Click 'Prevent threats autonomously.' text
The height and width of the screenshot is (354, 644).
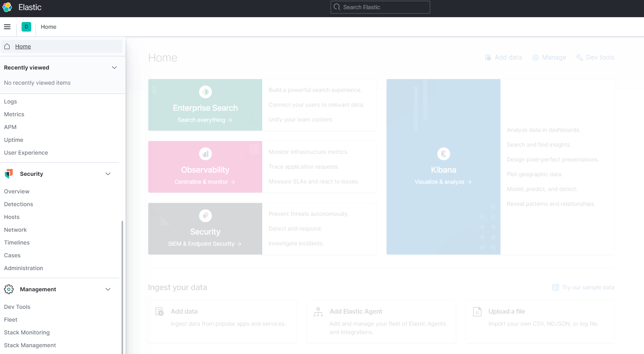pos(309,214)
